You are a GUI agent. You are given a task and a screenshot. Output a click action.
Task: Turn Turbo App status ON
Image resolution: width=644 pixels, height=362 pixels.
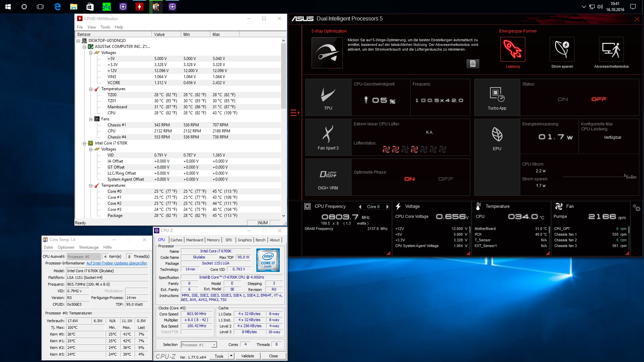(x=562, y=99)
